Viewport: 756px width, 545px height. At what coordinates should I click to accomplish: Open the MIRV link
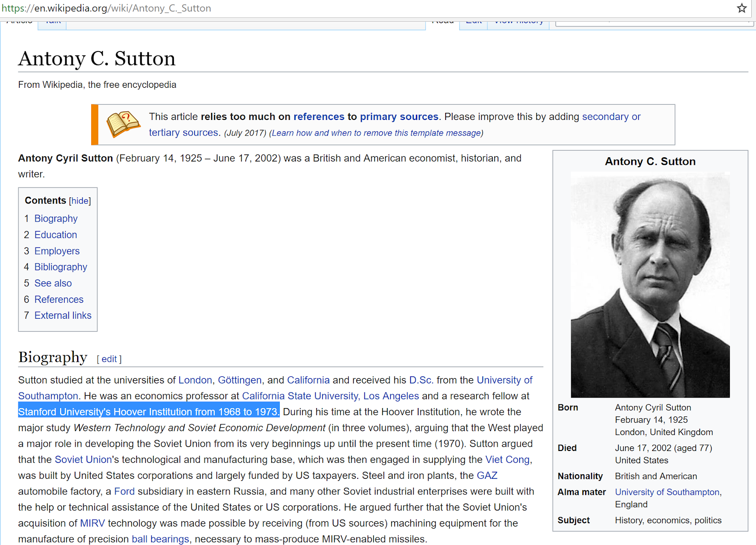click(x=93, y=523)
